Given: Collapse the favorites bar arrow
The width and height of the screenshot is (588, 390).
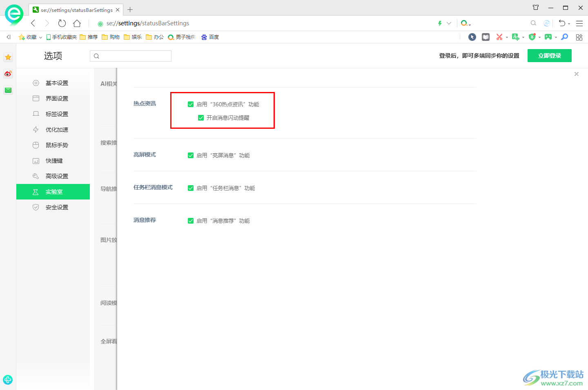Looking at the screenshot, I should [9, 37].
